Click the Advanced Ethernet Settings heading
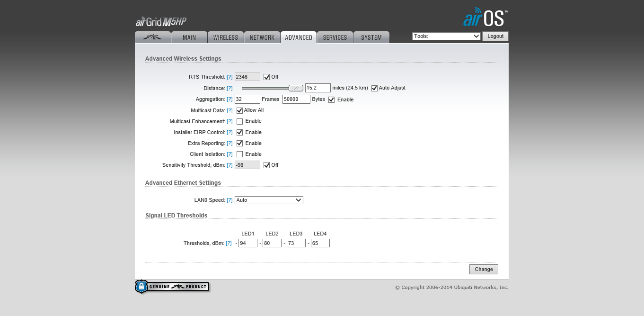This screenshot has height=316, width=644. (183, 183)
